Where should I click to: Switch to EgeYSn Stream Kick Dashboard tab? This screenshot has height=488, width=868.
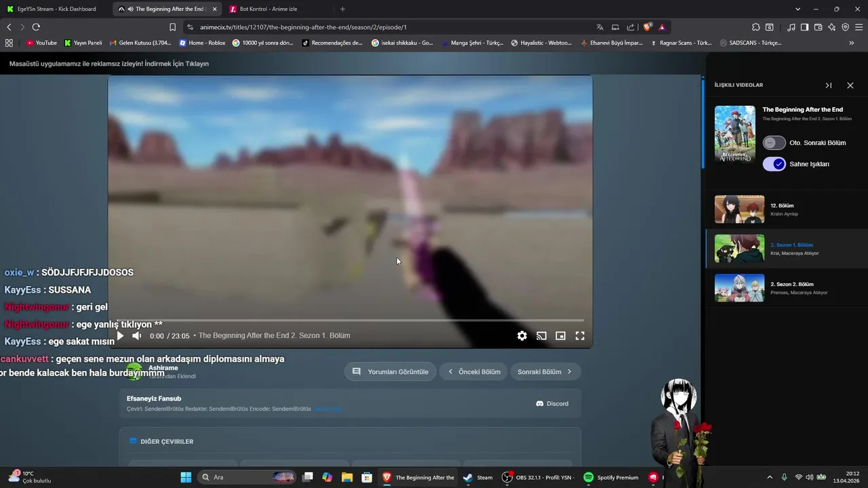[56, 9]
